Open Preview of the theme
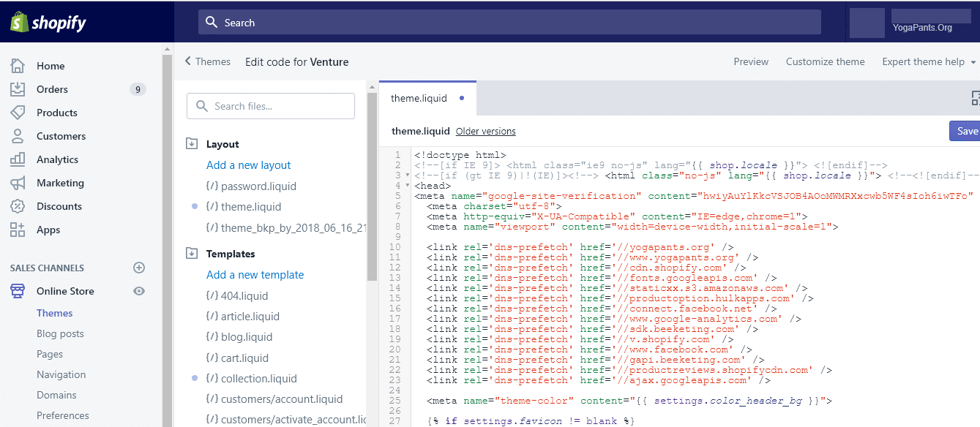Screen dimensions: 980x427 (x=751, y=61)
